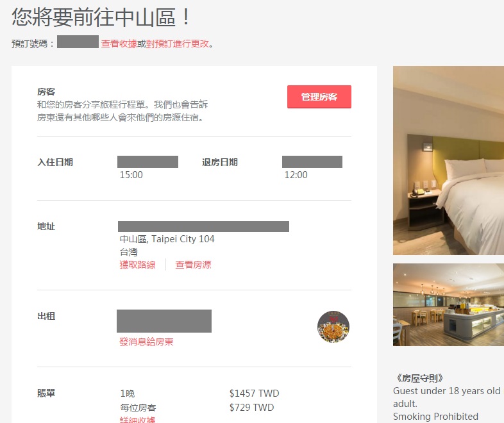
Task: Open the restaurant buffet area photo
Action: click(448, 305)
